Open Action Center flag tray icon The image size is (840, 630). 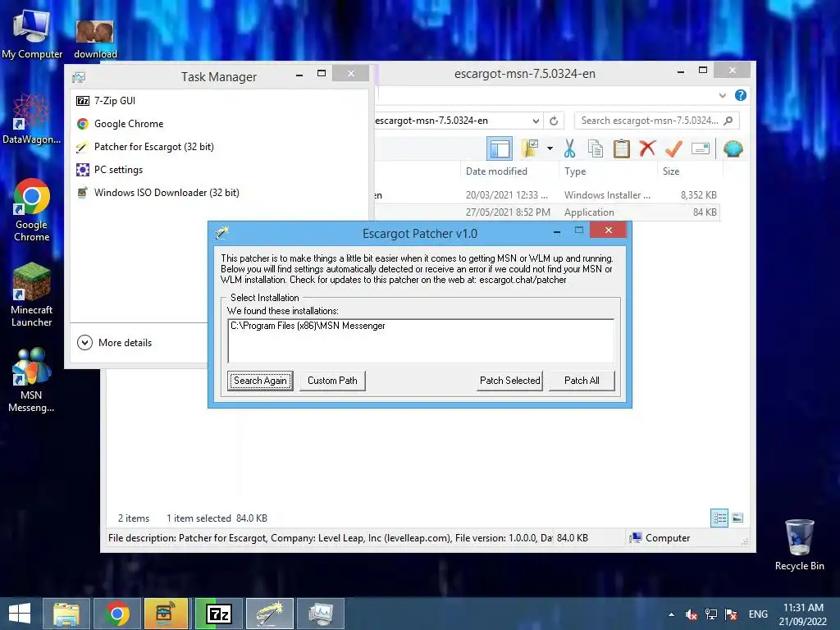[731, 614]
